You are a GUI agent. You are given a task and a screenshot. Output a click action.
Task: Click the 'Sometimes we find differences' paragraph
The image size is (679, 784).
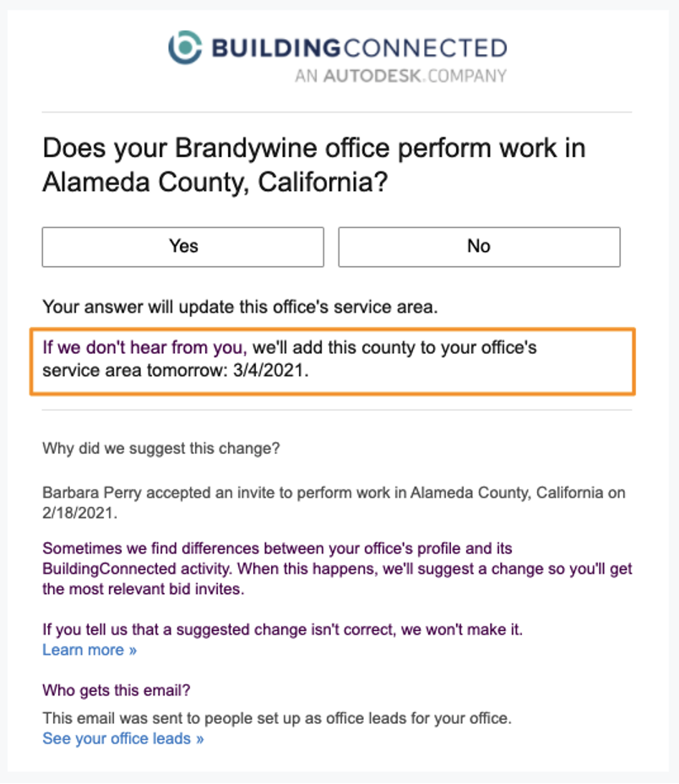[277, 548]
